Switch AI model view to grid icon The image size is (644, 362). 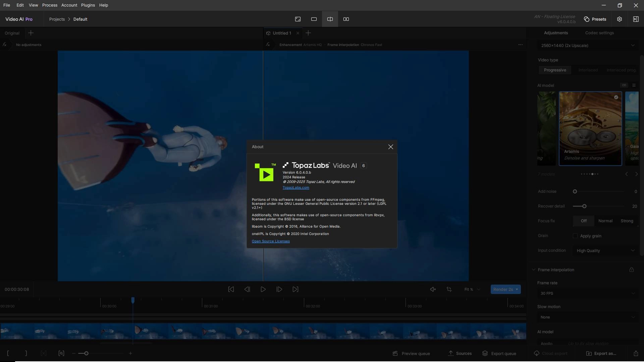(624, 85)
